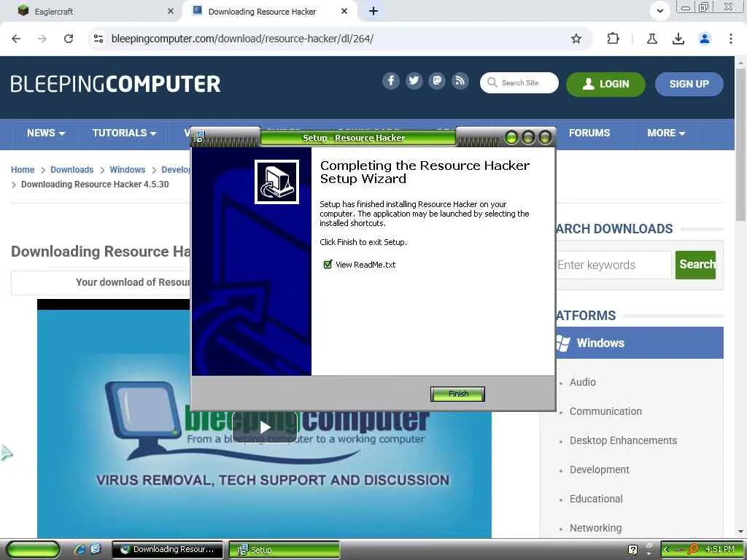Close the Downloading Resource Hacker tab
The width and height of the screenshot is (747, 560).
[x=344, y=11]
